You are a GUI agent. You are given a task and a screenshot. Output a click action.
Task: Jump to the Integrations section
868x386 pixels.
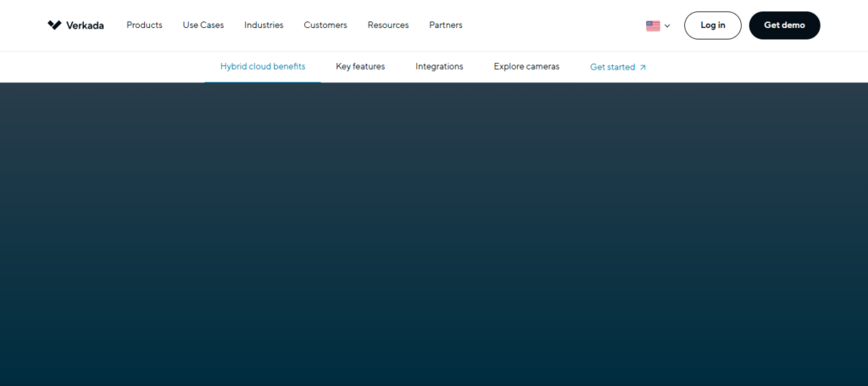(440, 66)
